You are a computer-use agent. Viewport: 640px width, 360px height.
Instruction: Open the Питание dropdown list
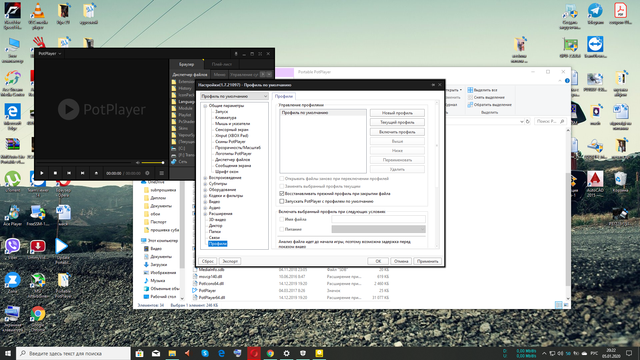[378, 229]
